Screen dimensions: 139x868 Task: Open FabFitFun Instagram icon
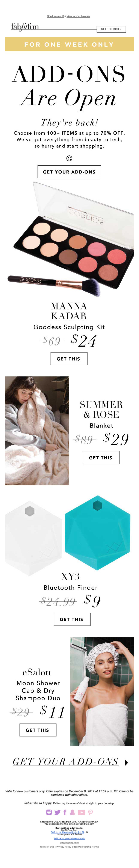coord(49,812)
